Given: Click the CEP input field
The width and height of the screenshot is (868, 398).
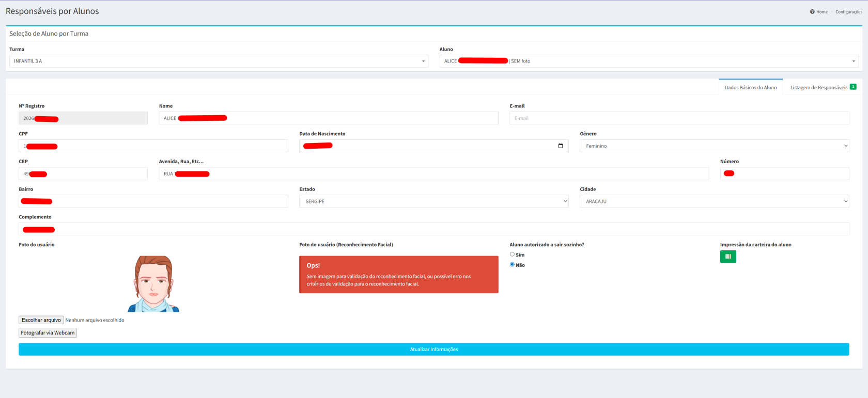Looking at the screenshot, I should pos(83,174).
